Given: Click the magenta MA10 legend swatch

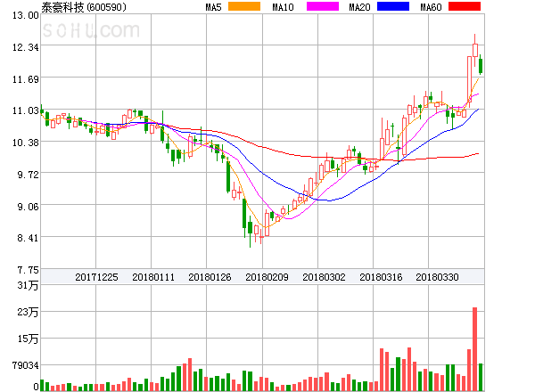Looking at the screenshot, I should (323, 6).
